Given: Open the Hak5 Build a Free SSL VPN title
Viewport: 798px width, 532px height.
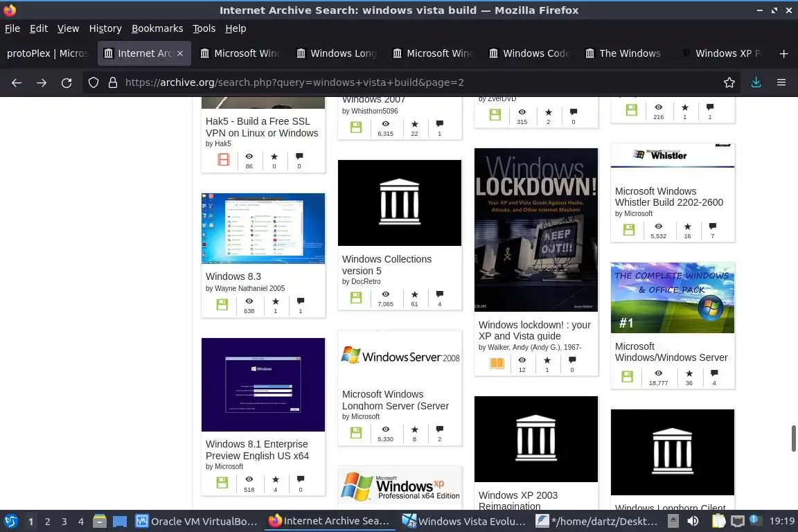Looking at the screenshot, I should [262, 127].
